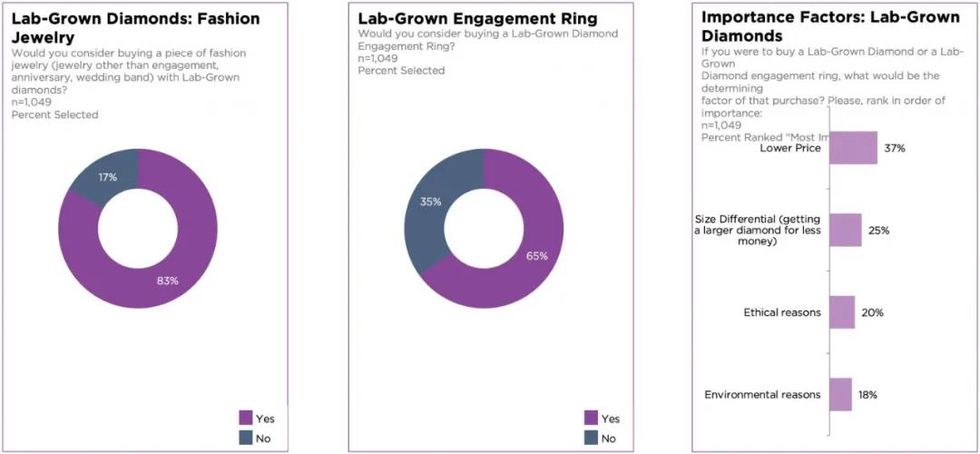Select the 65% purple segment of Engagement Ring donut
980x454 pixels.
pos(536,256)
